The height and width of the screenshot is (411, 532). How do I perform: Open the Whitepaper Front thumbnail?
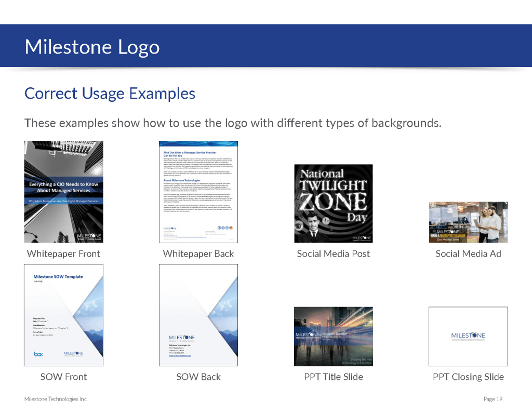pyautogui.click(x=63, y=191)
